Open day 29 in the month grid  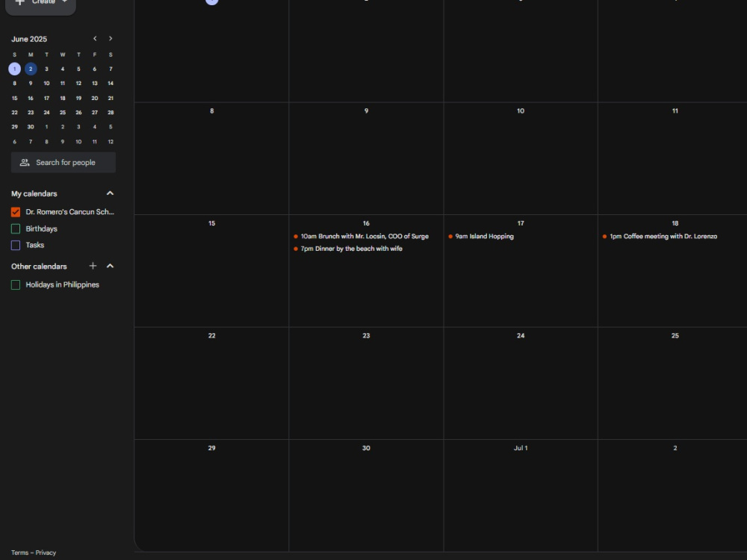[211, 448]
